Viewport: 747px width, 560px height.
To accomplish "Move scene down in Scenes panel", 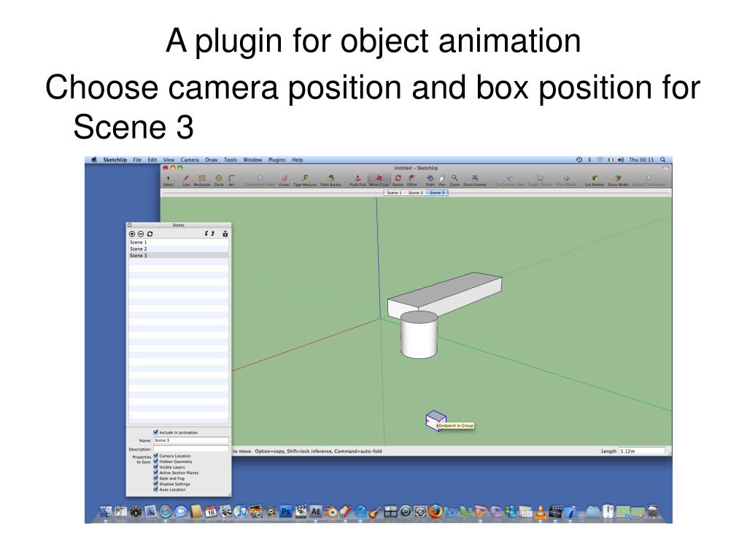I will pos(206,234).
